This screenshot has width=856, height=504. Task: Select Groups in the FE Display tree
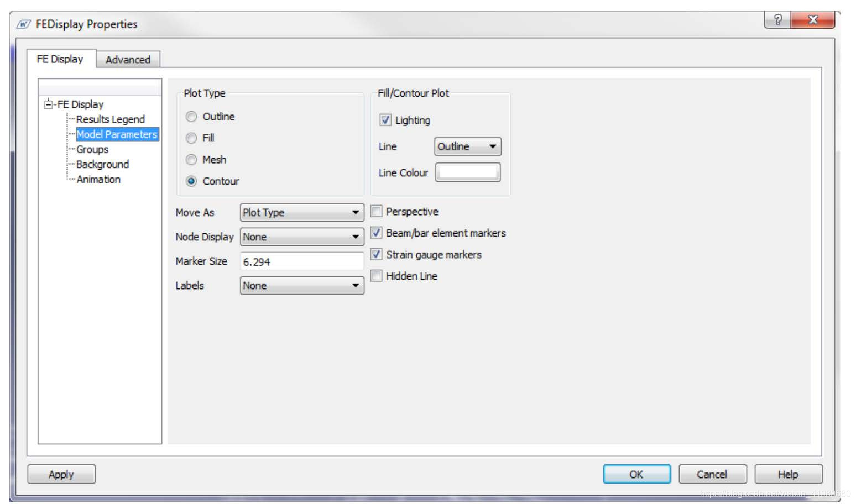91,149
